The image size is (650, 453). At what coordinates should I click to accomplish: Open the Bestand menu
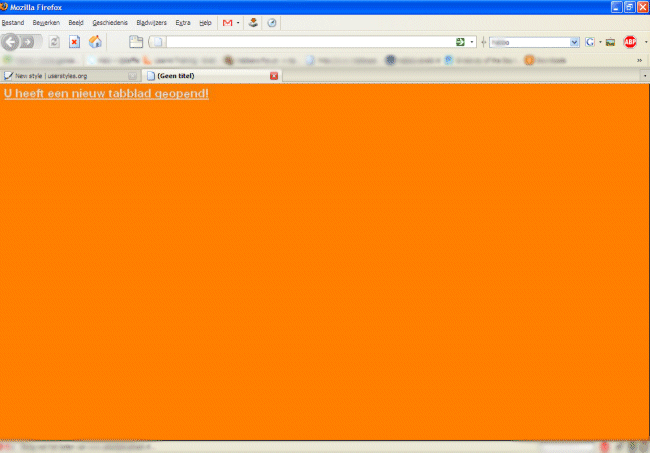pos(13,23)
